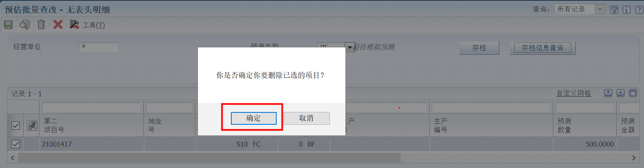Open the help question mark icon
The height and width of the screenshot is (168, 644).
point(638,9)
